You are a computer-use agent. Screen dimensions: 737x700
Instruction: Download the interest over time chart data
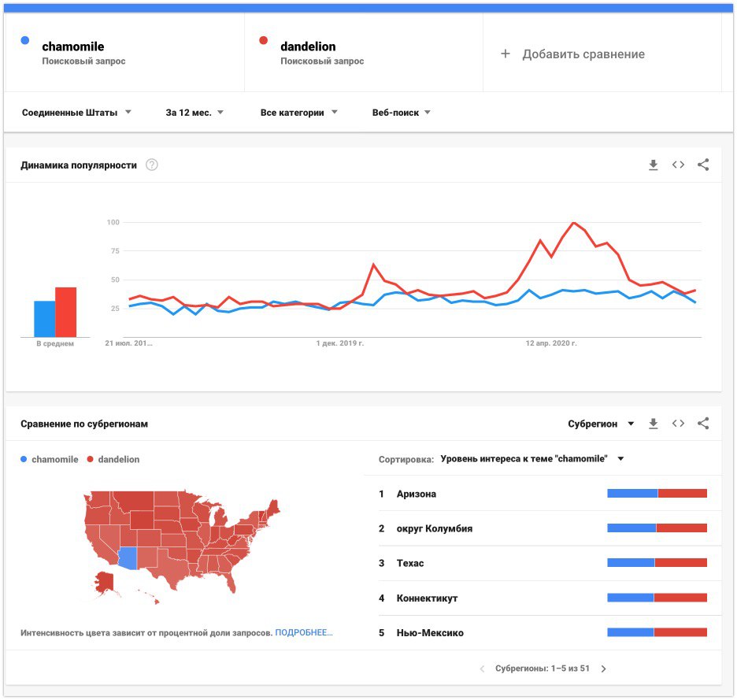pos(653,165)
